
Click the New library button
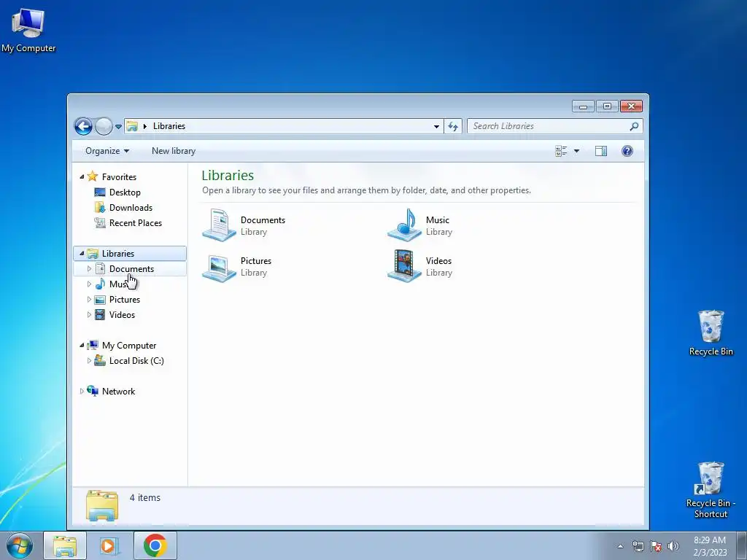coord(174,151)
